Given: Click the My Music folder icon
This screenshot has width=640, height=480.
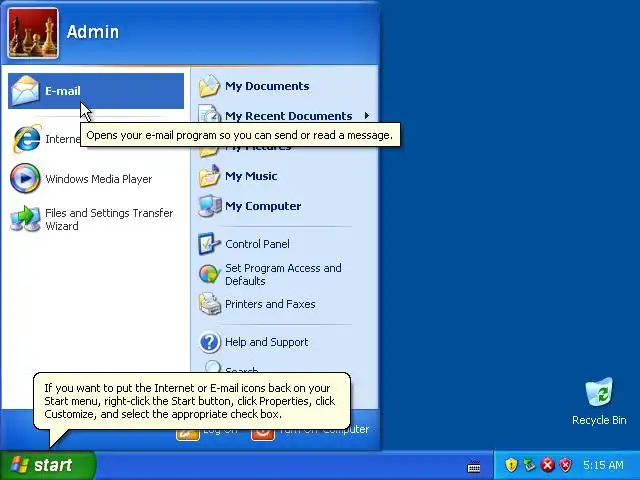Looking at the screenshot, I should pyautogui.click(x=209, y=176).
